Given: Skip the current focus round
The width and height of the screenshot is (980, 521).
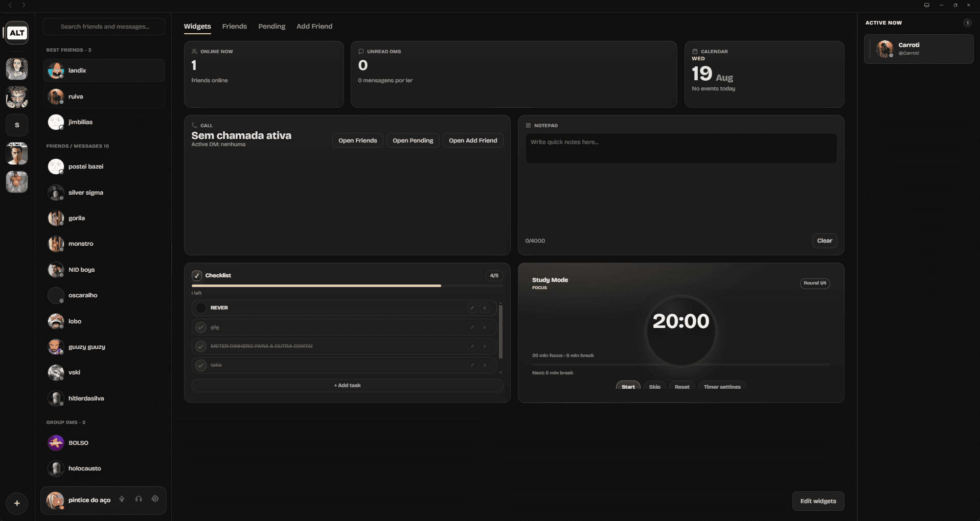Looking at the screenshot, I should 655,387.
